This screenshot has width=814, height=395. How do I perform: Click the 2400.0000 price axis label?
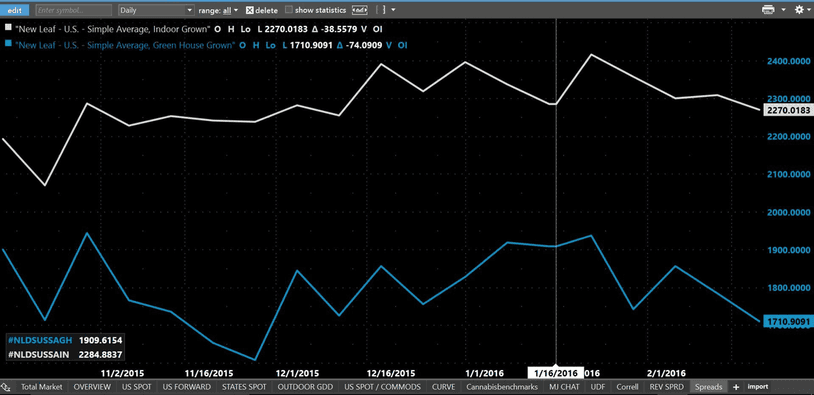click(788, 61)
